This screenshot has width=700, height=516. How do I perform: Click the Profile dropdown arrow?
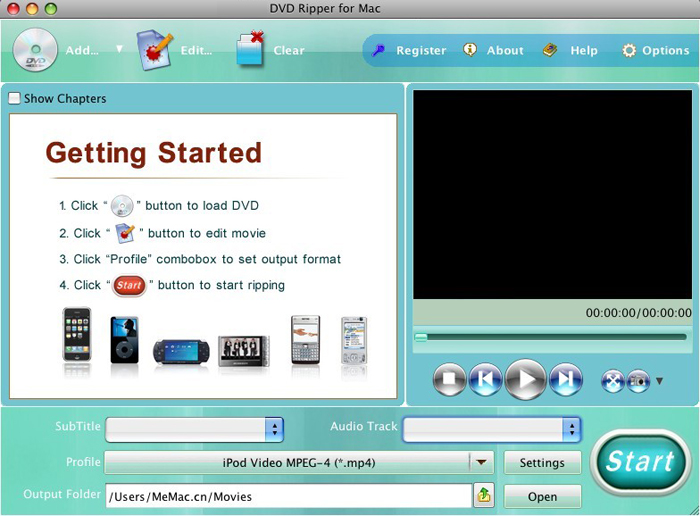481,462
